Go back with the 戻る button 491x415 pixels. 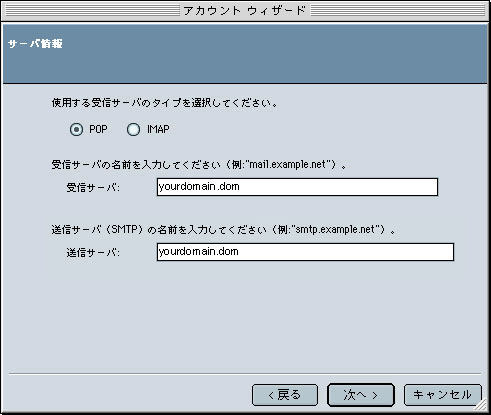[285, 395]
